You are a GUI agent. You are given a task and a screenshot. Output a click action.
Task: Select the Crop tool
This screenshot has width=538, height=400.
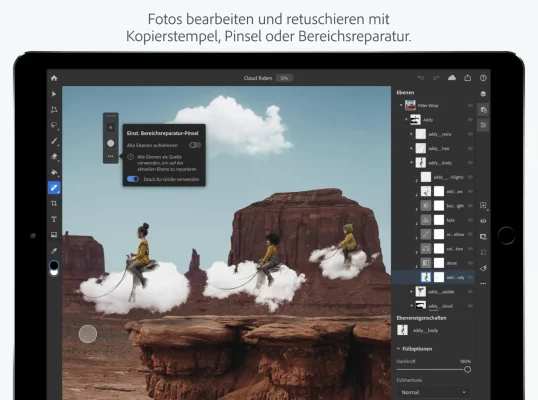[54, 203]
